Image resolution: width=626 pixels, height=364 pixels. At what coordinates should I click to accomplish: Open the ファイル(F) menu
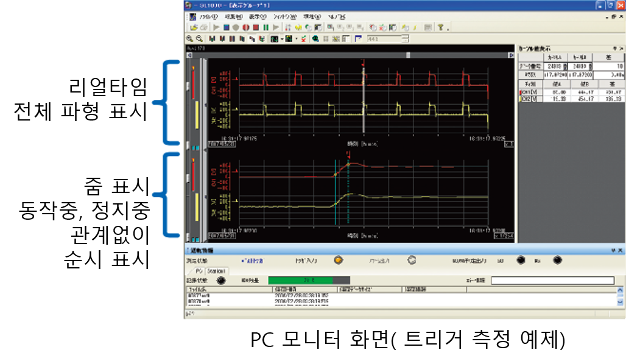208,17
